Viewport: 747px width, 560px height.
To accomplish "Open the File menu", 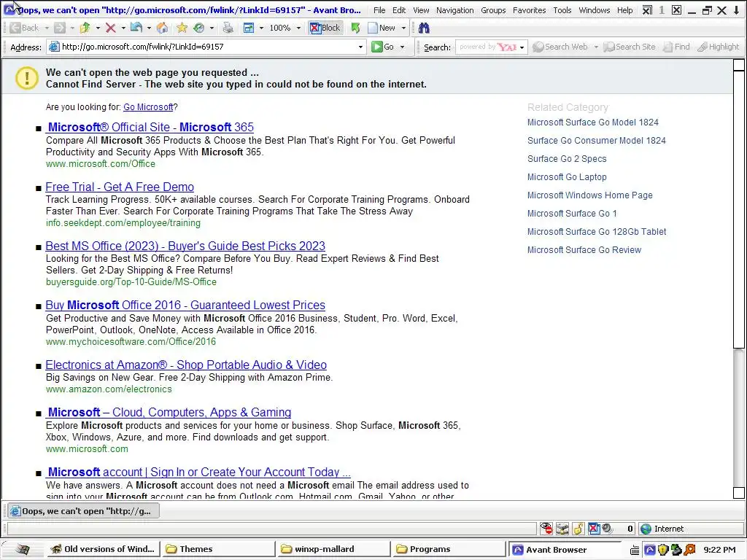I will [x=379, y=10].
